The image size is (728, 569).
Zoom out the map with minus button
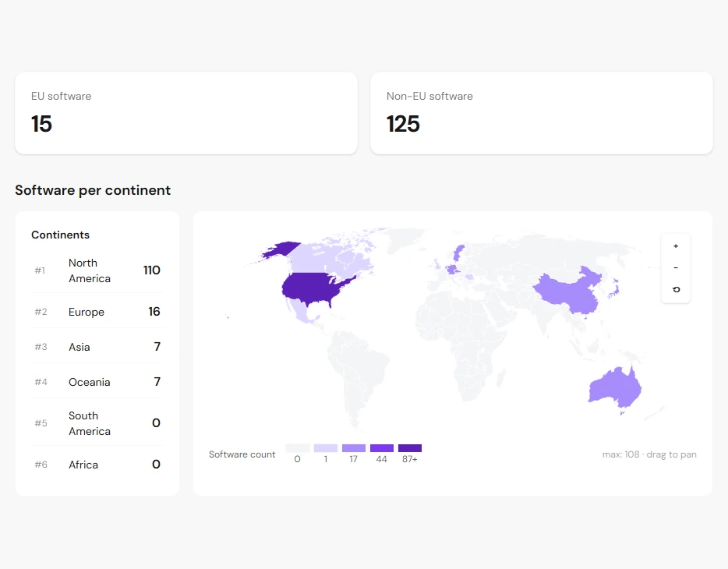676,268
